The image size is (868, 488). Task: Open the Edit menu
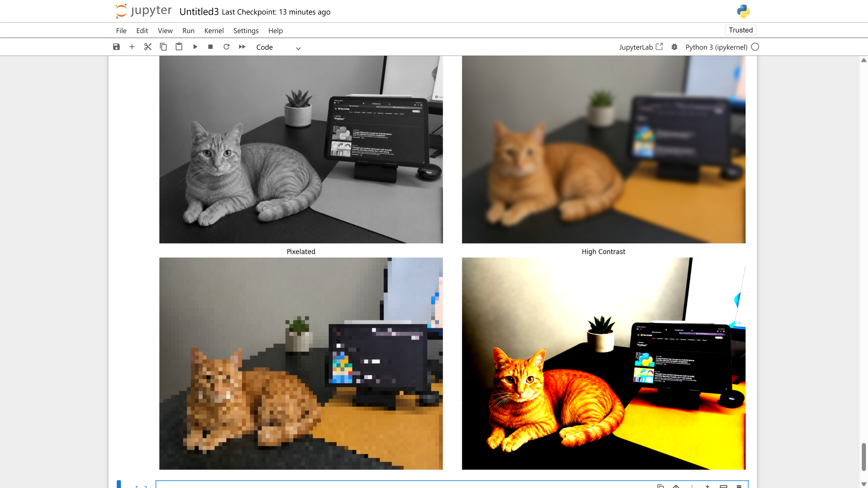click(x=142, y=31)
